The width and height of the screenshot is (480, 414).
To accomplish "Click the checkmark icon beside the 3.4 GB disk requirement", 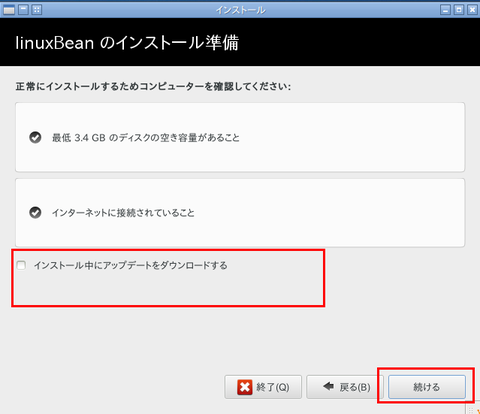I will pyautogui.click(x=35, y=137).
